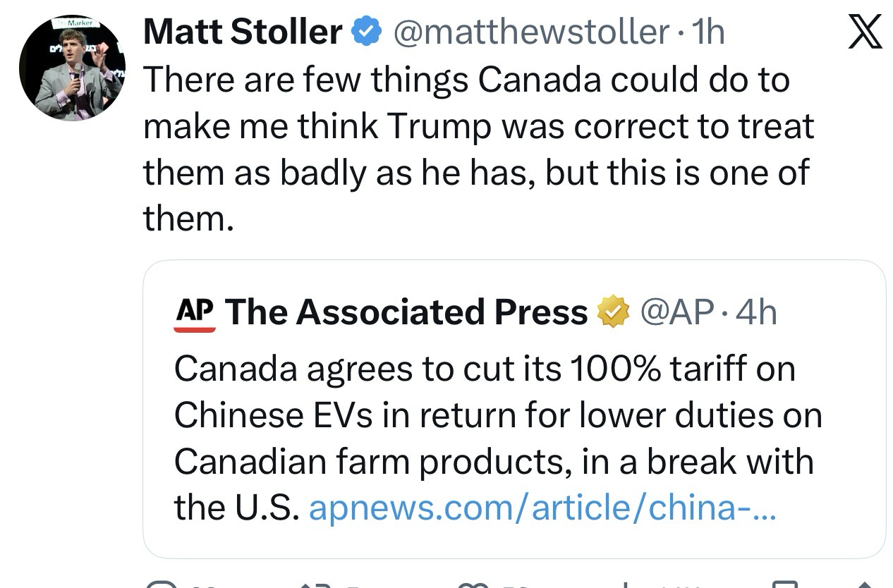
Task: Click Matt Stoller's blue verified badge
Action: (x=366, y=32)
